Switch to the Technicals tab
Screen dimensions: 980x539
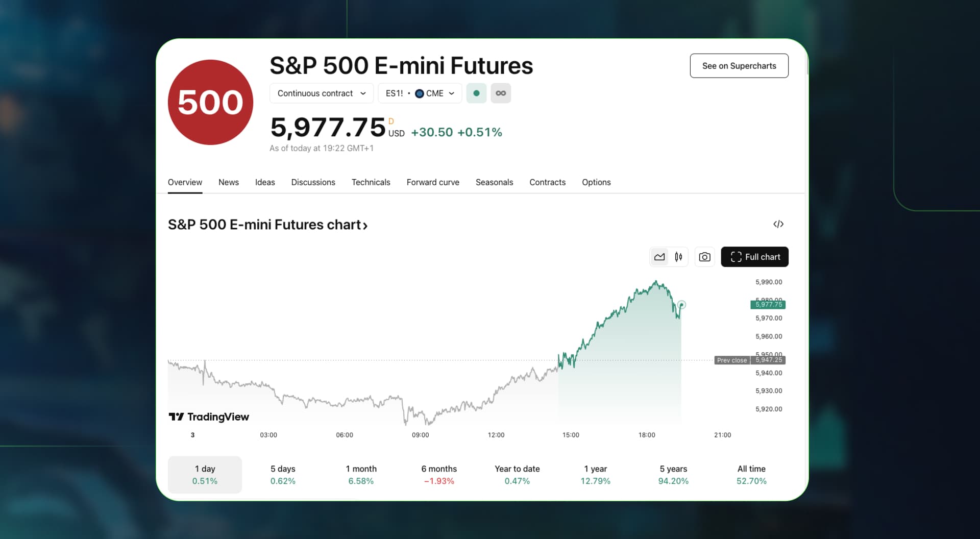point(371,182)
